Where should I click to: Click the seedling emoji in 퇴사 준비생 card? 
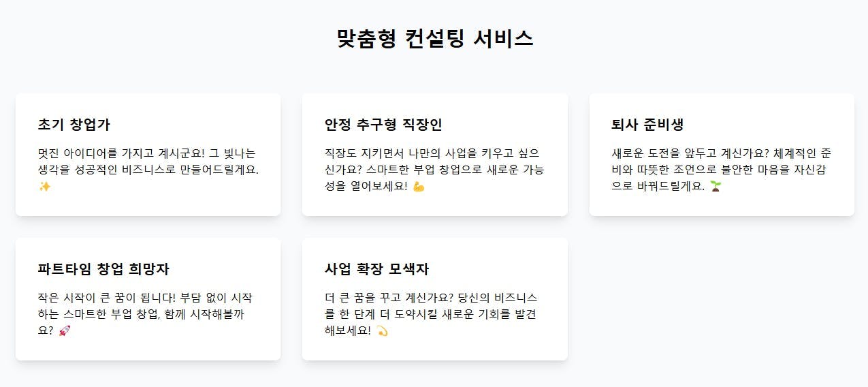click(716, 186)
